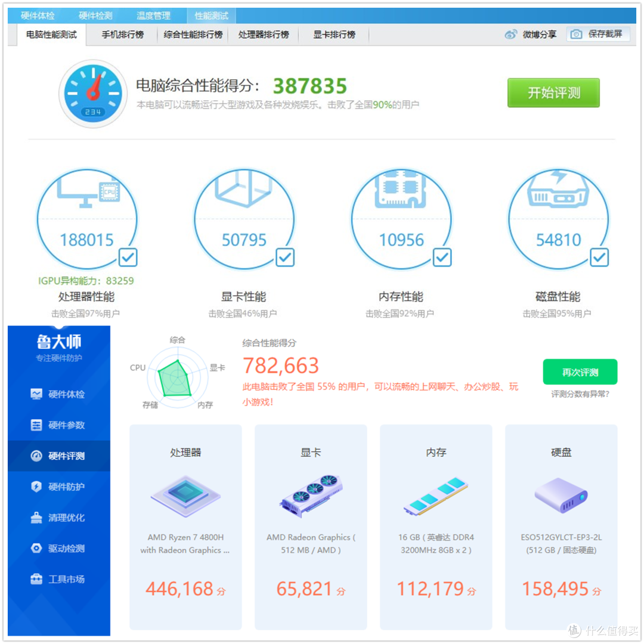Click the 硬件参数 sidebar icon
The image size is (644, 644).
tap(36, 425)
